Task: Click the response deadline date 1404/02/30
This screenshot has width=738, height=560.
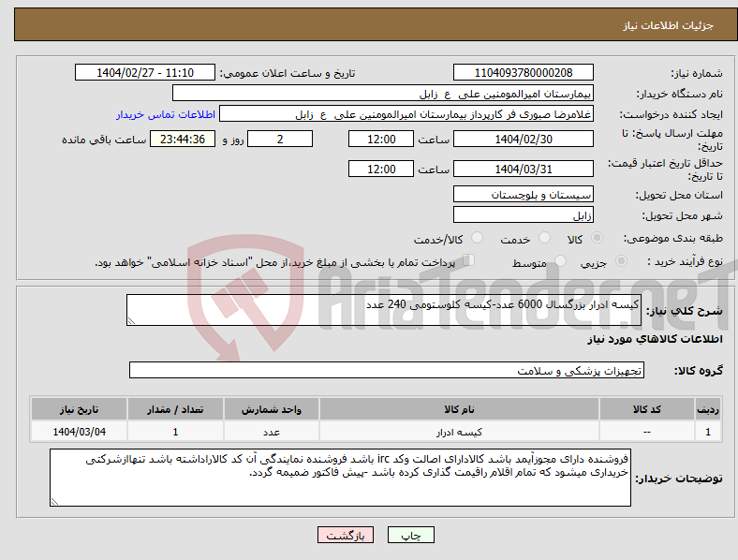Action: click(524, 140)
